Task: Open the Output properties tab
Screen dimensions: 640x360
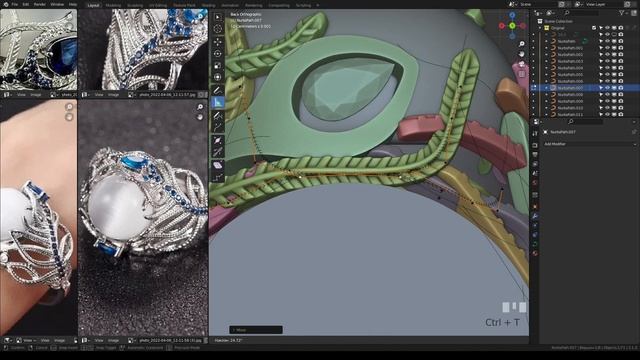Action: tap(535, 155)
